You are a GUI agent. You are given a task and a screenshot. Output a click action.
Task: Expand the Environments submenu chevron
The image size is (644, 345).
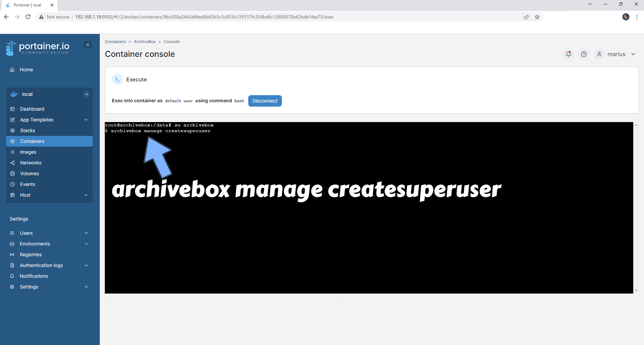coord(86,244)
